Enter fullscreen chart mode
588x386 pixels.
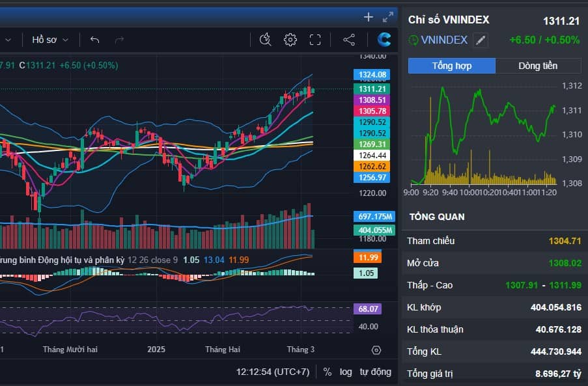pos(315,40)
